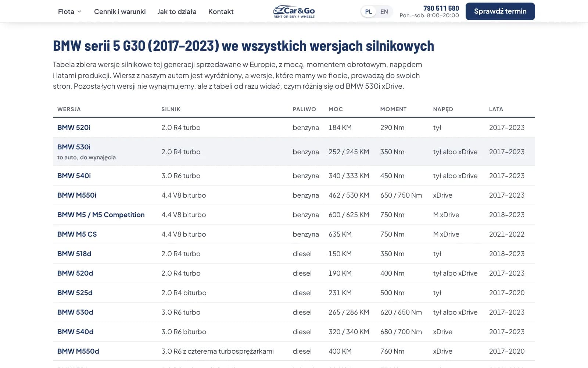The width and height of the screenshot is (588, 368).
Task: Click the '600 / 625 KM' power cell
Action: point(349,215)
